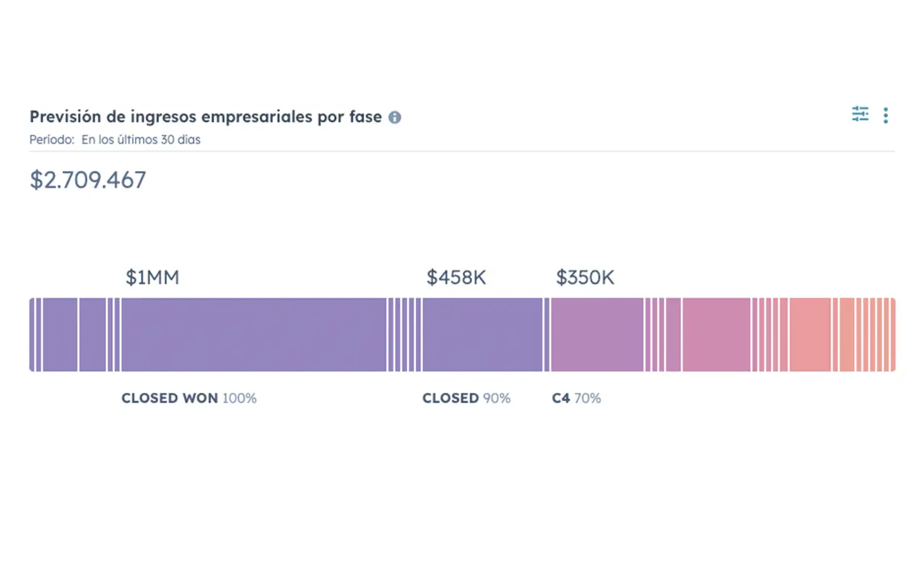924x587 pixels.
Task: Open the three-dot more options menu
Action: [886, 116]
